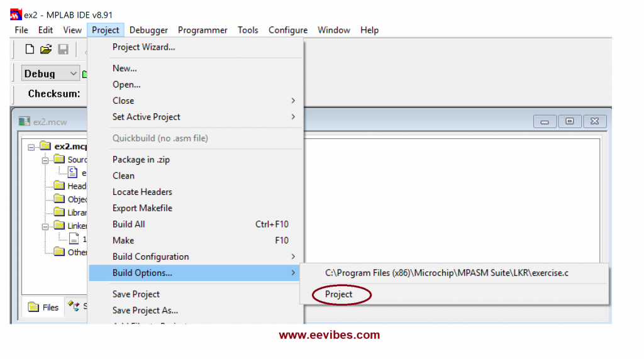The width and height of the screenshot is (644, 359).
Task: Select the Object Files folder icon
Action: pyautogui.click(x=60, y=199)
